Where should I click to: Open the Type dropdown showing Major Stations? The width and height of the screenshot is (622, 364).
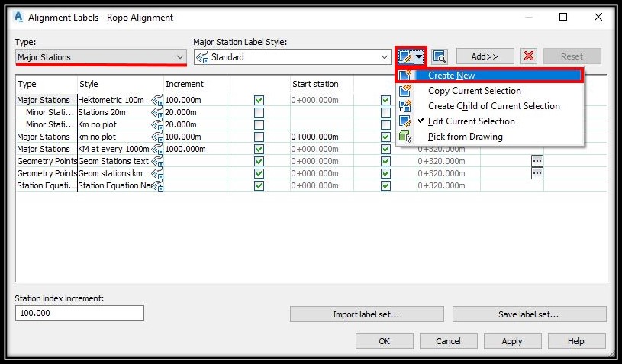pos(101,57)
